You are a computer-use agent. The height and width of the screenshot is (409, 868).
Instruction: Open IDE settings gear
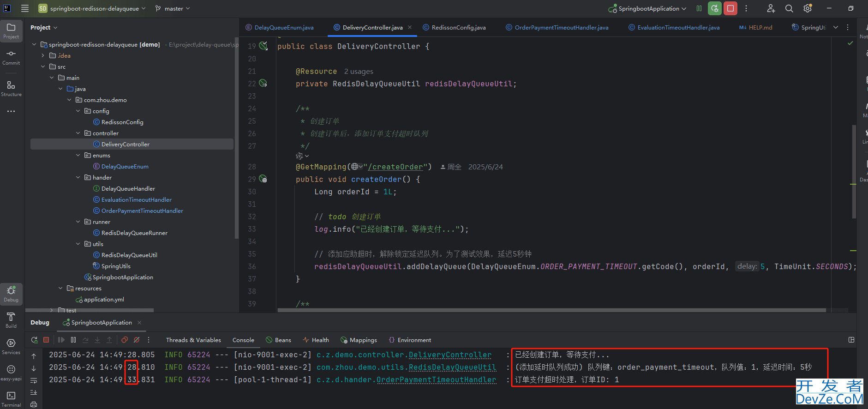pos(808,8)
